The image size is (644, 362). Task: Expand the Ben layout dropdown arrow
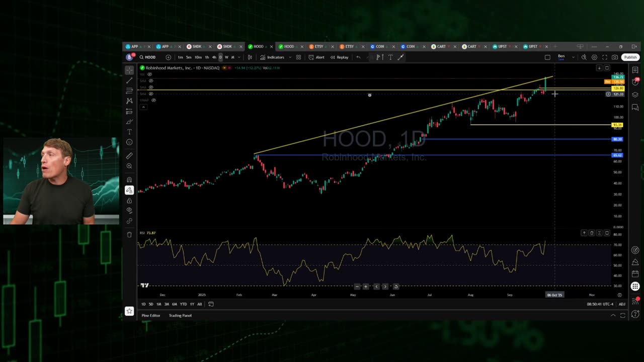point(573,57)
